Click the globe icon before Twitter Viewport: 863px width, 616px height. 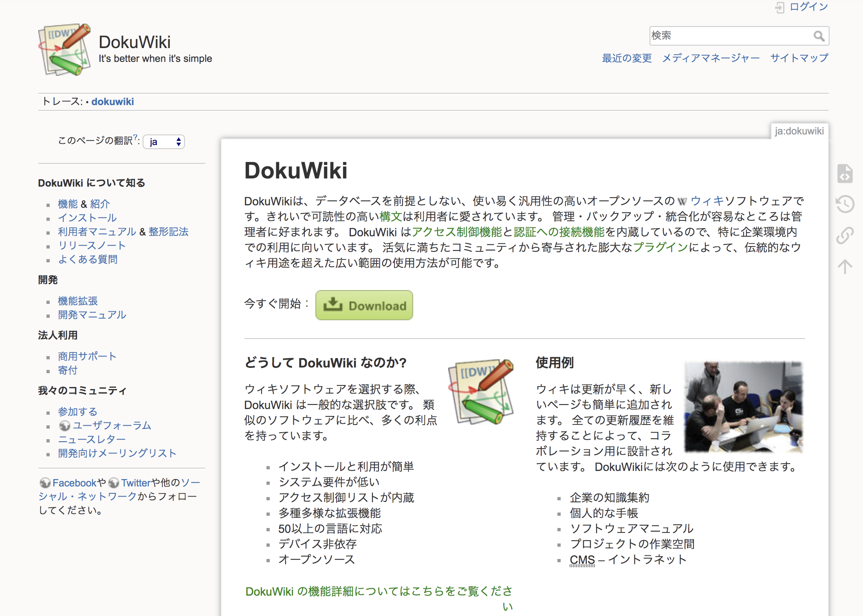114,483
